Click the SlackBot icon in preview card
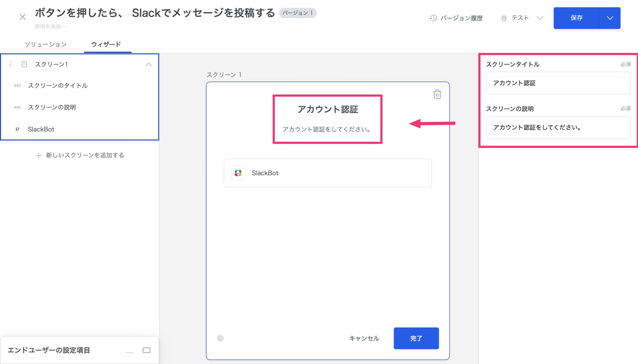638x364 pixels. pos(238,173)
